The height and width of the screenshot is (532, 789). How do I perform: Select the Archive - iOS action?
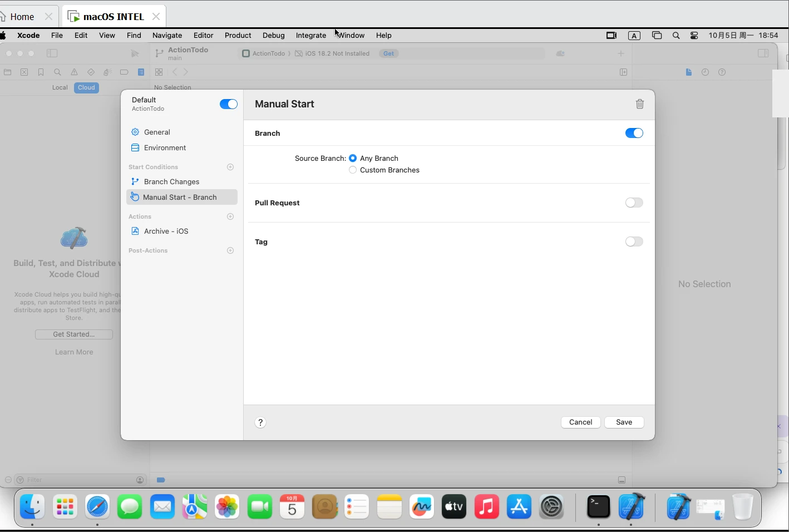tap(182, 231)
